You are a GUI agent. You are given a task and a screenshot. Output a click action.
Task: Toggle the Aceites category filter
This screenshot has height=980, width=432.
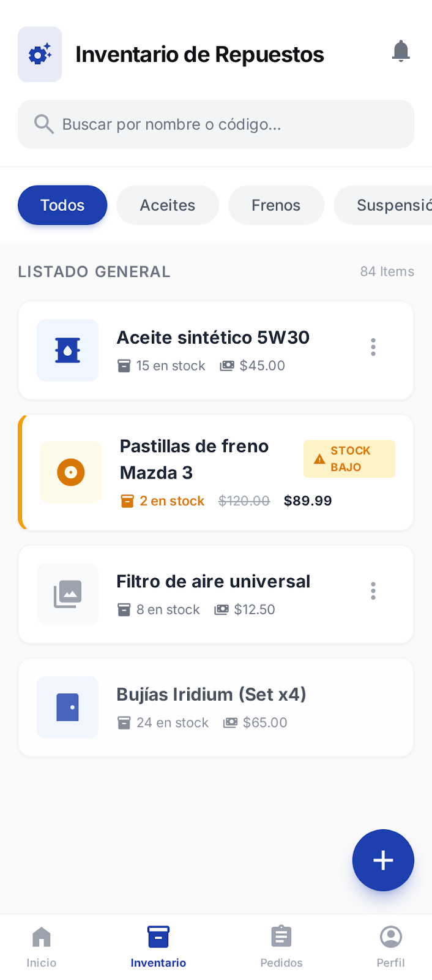(x=167, y=205)
